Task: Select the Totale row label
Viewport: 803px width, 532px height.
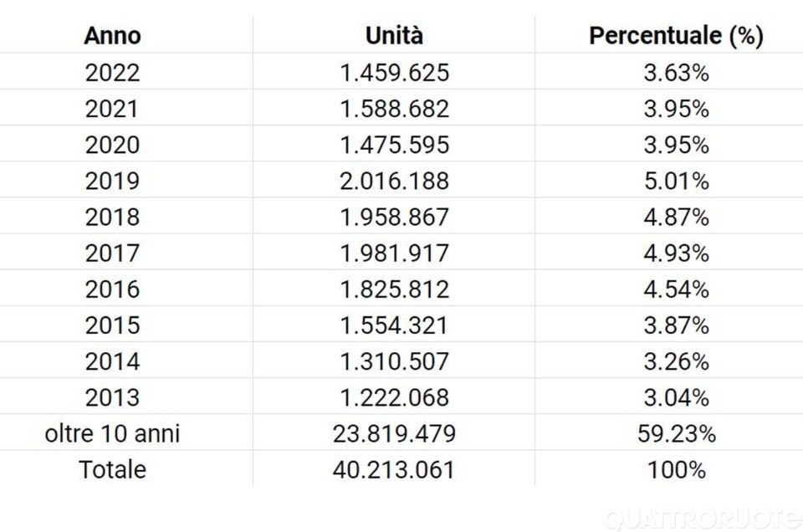Action: click(x=113, y=469)
